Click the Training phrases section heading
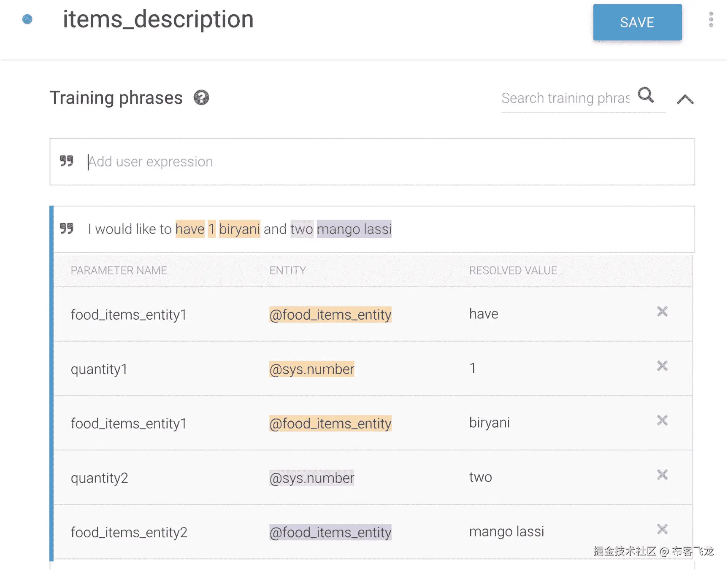The height and width of the screenshot is (571, 728). click(116, 98)
